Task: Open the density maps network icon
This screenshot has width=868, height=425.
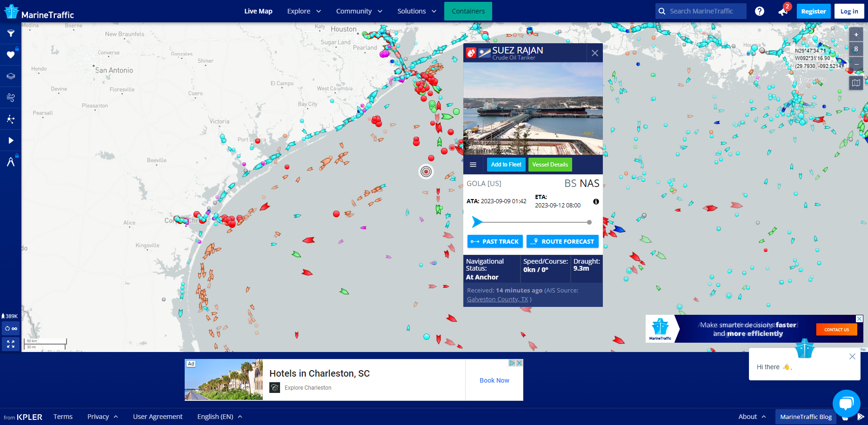Action: [x=11, y=119]
